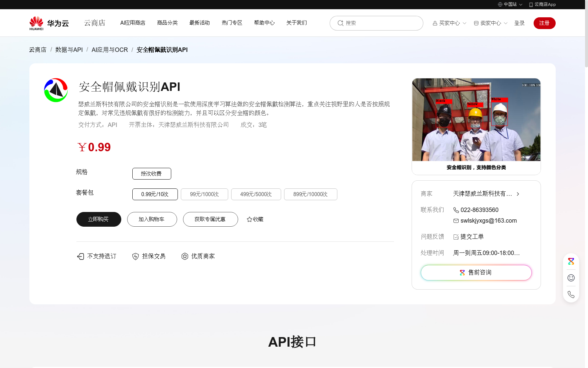Click the 售前咨询 button

coord(476,273)
